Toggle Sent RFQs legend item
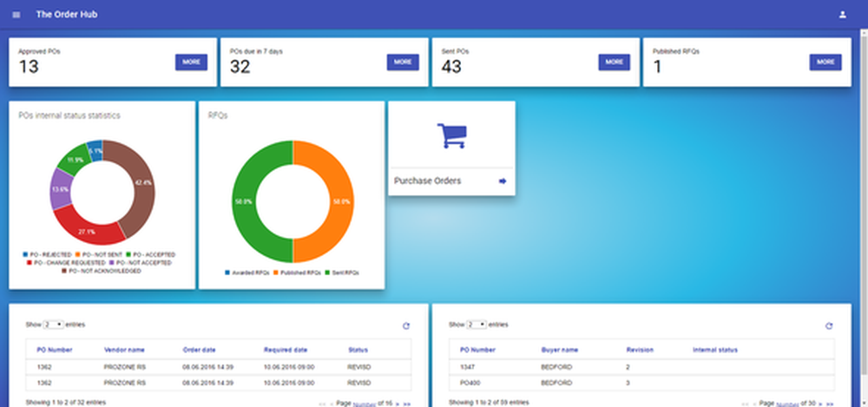Screen dimensions: 868x407 pyautogui.click(x=341, y=273)
